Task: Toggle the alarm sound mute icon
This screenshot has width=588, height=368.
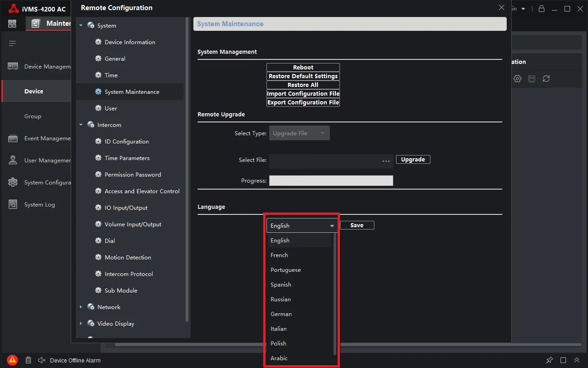Action: tap(42, 360)
